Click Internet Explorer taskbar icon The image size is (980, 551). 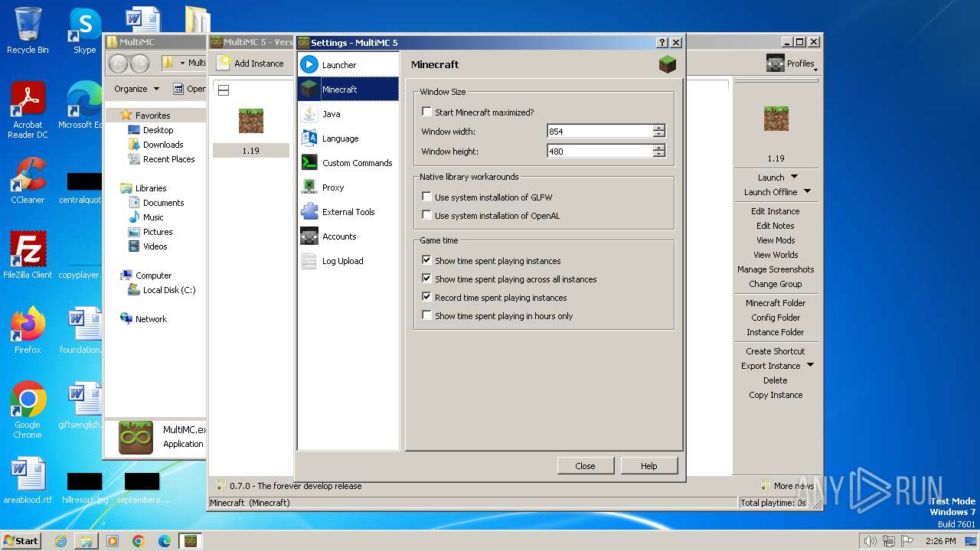(x=60, y=540)
